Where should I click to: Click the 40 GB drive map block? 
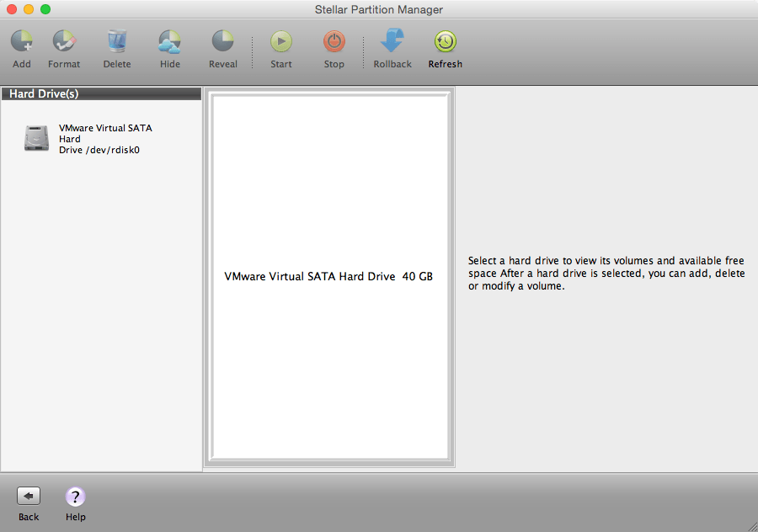click(x=329, y=276)
